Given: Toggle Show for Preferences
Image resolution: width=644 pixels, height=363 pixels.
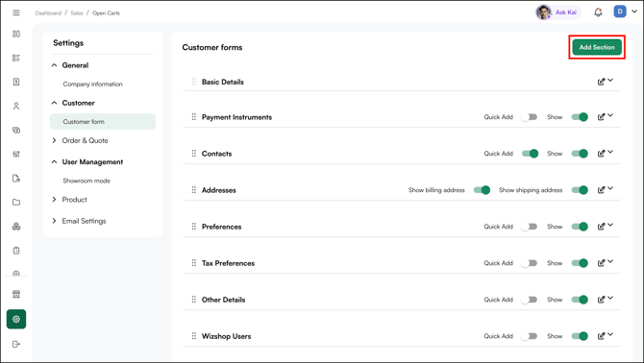Looking at the screenshot, I should tap(580, 227).
